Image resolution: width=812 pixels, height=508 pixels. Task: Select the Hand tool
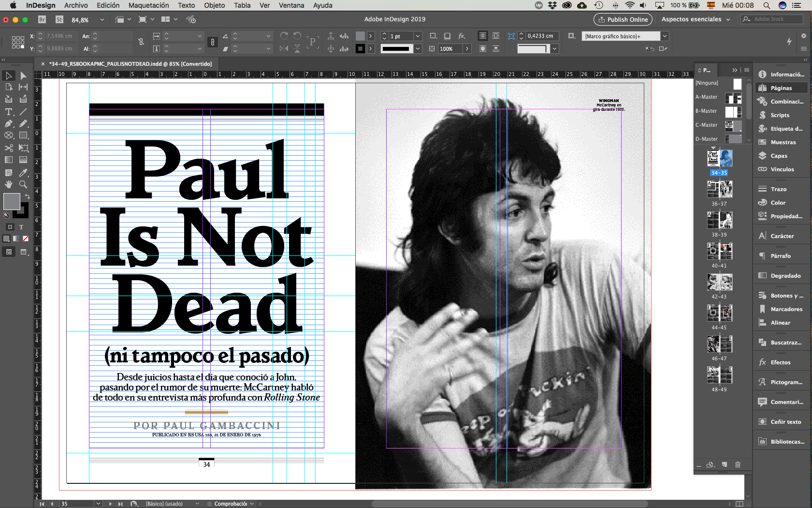point(9,184)
